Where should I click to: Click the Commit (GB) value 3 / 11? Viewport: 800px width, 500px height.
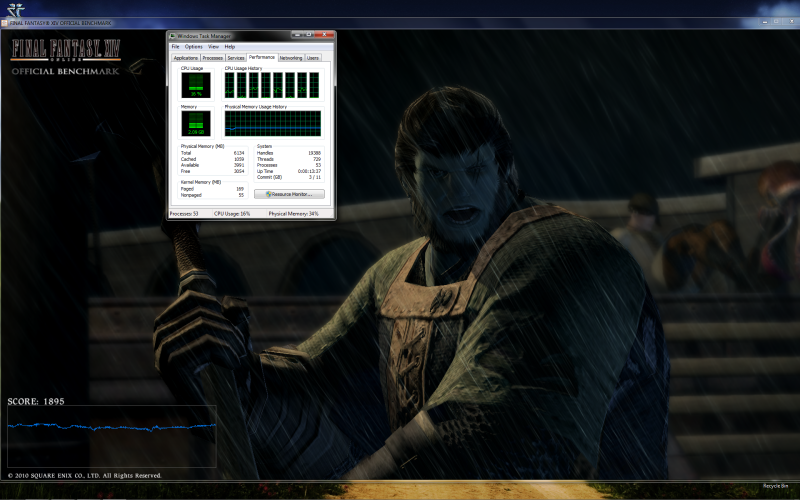315,178
